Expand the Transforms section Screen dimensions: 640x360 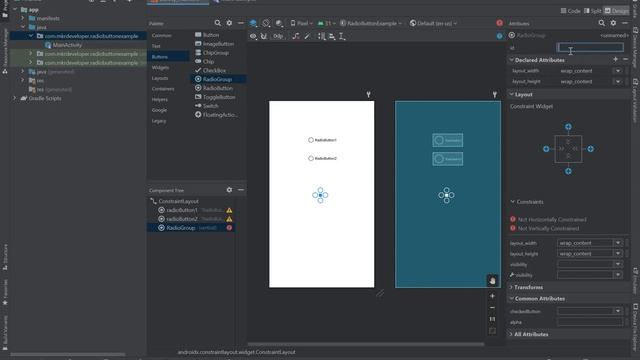coord(511,287)
